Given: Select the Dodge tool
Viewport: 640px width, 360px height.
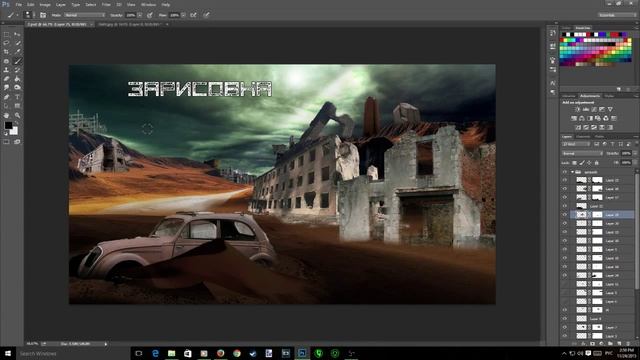Looking at the screenshot, I should (18, 88).
